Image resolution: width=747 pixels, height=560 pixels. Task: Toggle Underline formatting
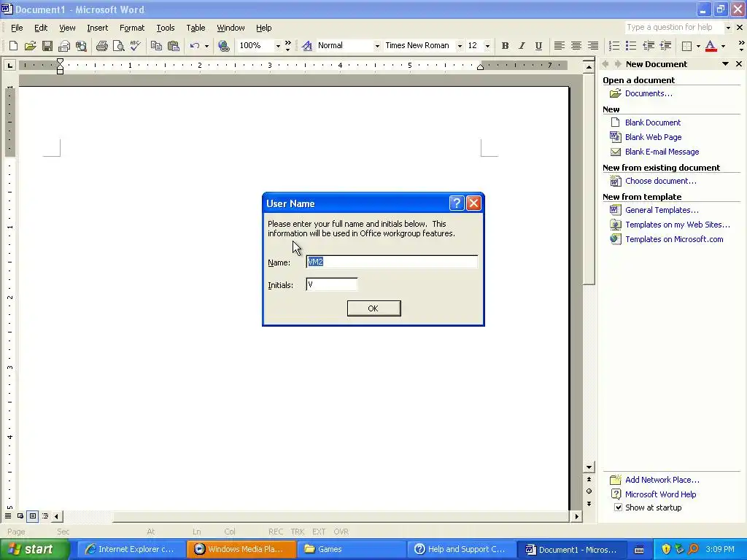[x=538, y=46]
